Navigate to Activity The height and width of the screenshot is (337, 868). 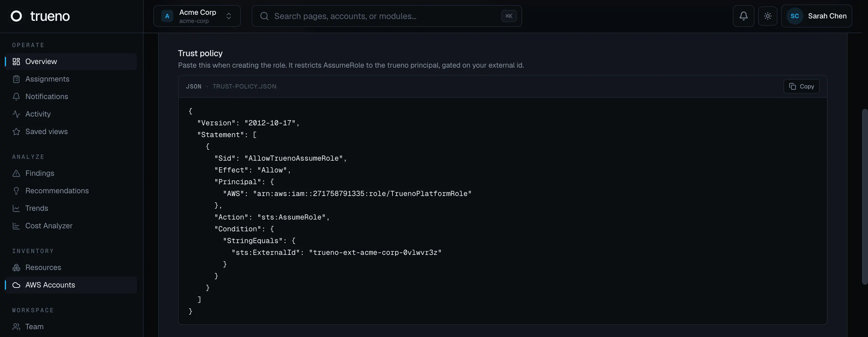coord(71,114)
